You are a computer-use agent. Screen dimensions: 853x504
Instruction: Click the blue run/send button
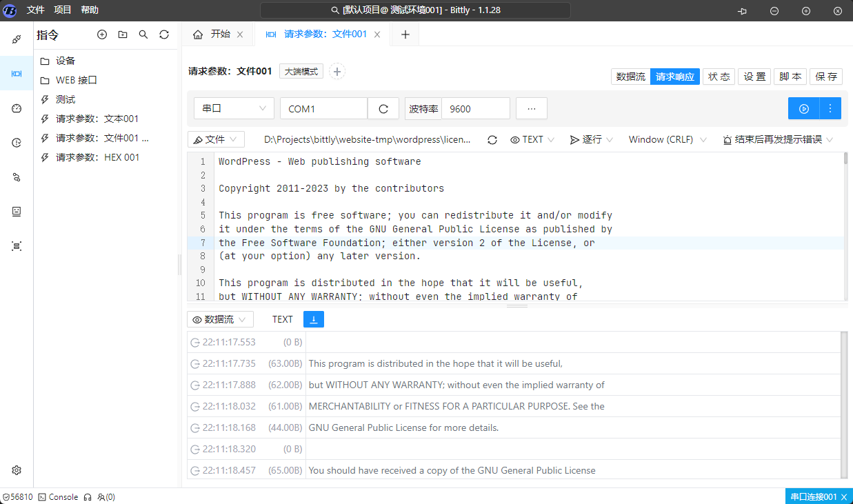803,109
